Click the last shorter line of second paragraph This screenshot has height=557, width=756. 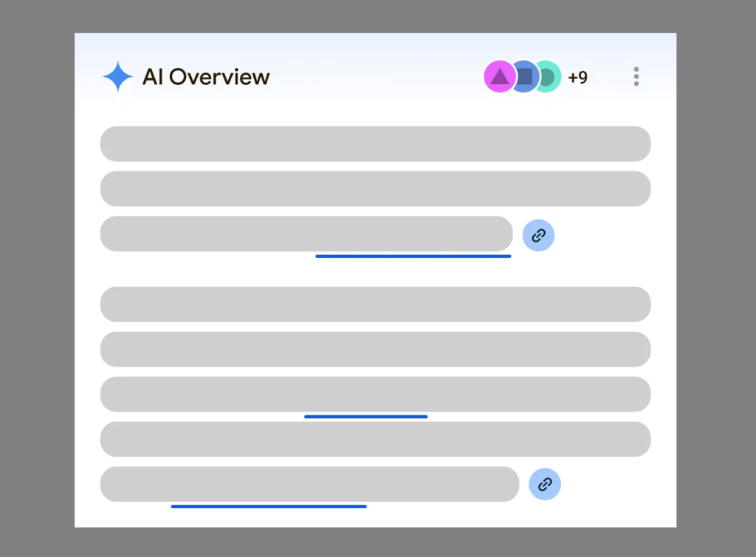coord(309,484)
